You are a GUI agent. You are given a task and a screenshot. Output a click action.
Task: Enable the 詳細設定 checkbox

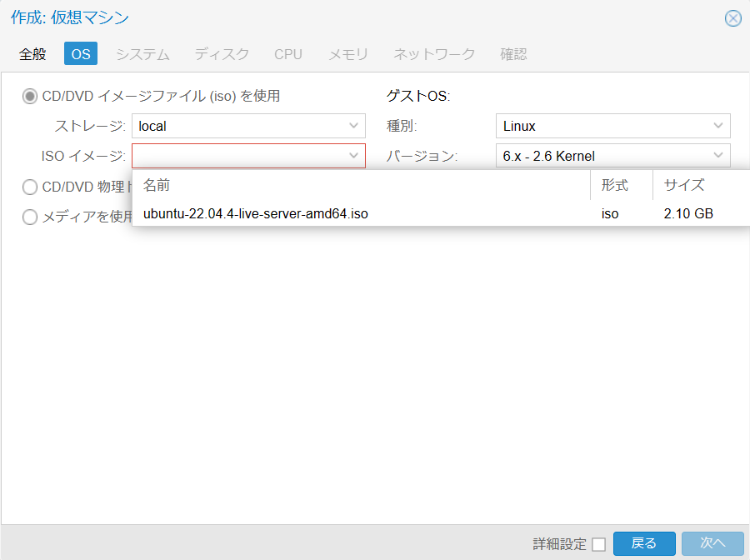(x=598, y=544)
